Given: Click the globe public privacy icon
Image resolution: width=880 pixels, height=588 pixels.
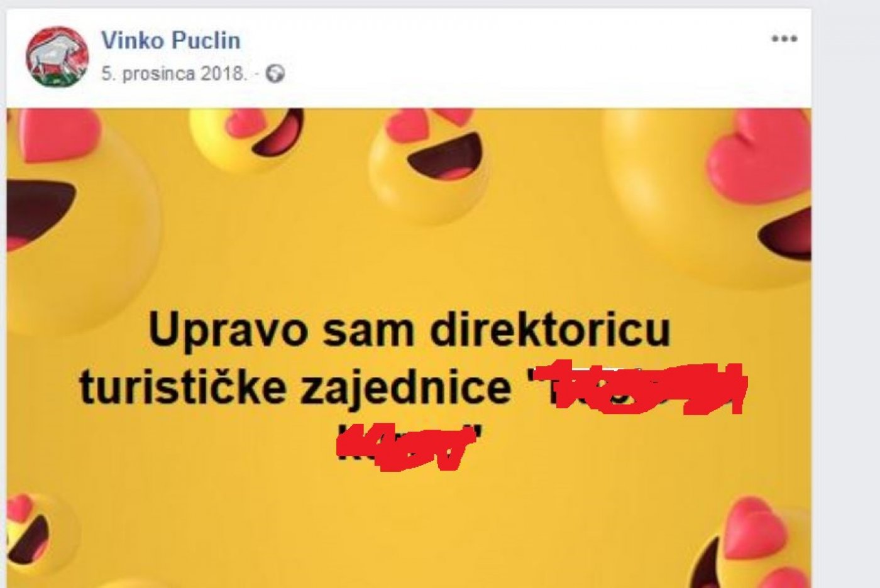Looking at the screenshot, I should [x=275, y=74].
